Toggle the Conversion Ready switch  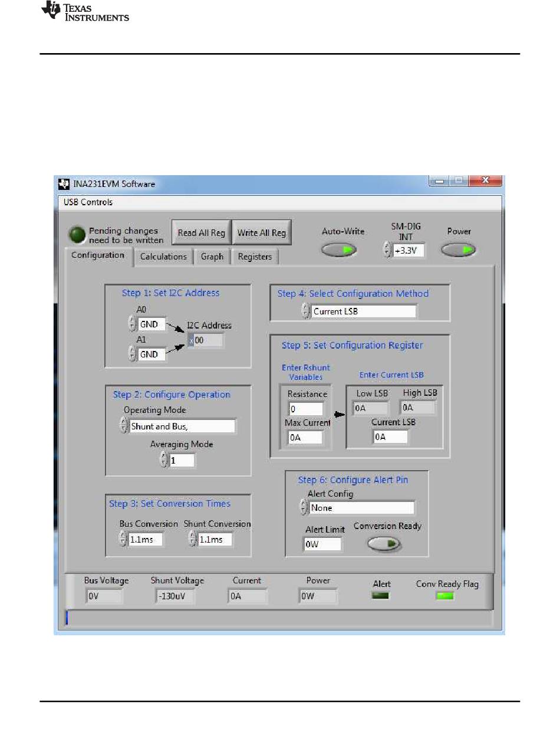point(384,544)
